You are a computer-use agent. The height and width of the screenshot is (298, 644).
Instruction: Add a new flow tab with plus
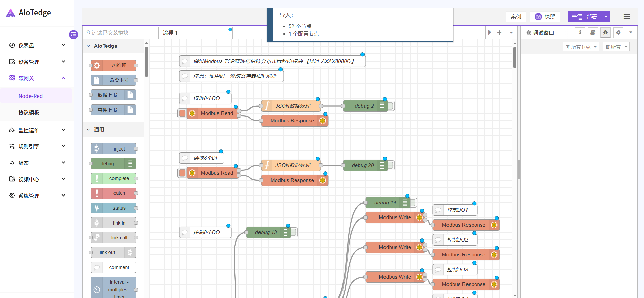pyautogui.click(x=499, y=32)
